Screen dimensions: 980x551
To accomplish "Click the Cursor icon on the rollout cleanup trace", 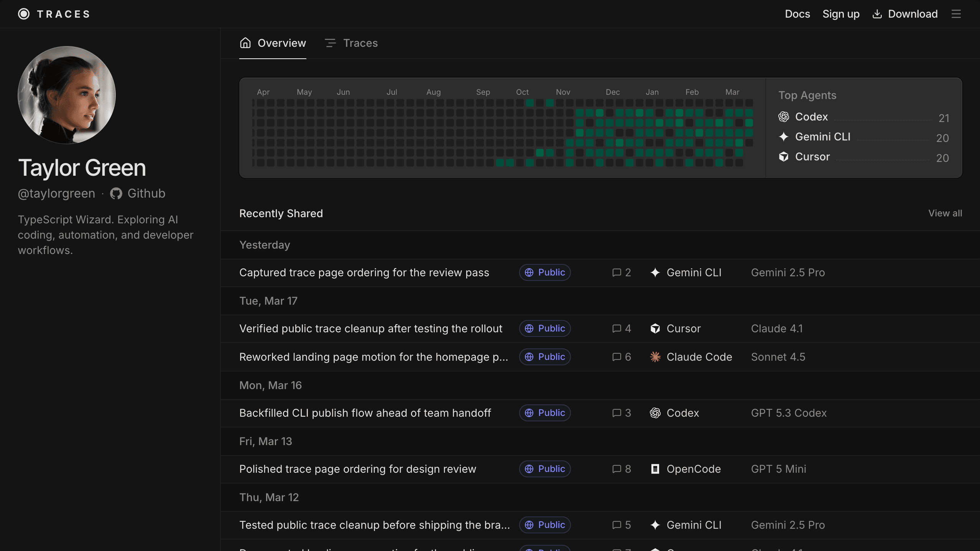I will [656, 328].
